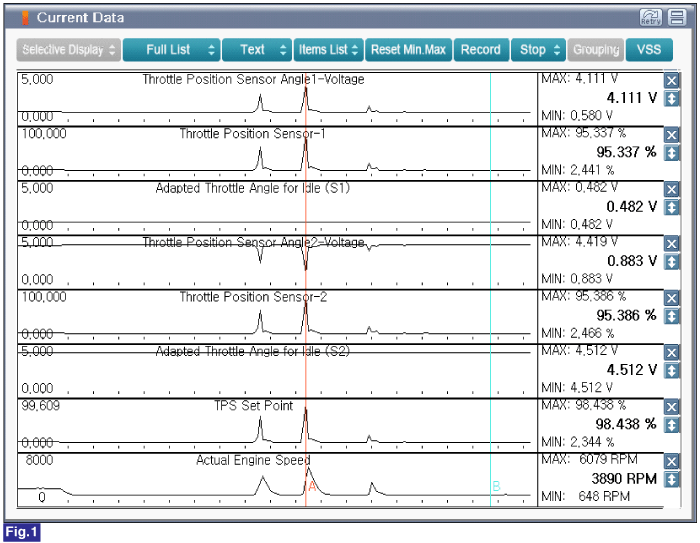The image size is (700, 543).
Task: Click the 'Throttle Position Sensor Angle2-Voltage' graph title
Action: pyautogui.click(x=253, y=242)
